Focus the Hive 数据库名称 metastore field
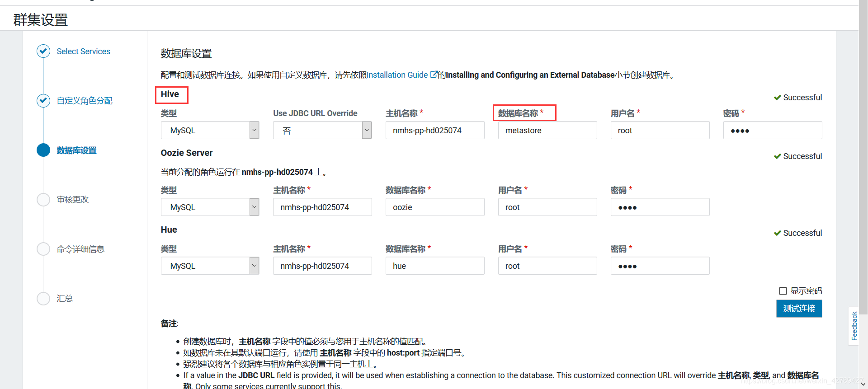868x389 pixels. tap(547, 130)
